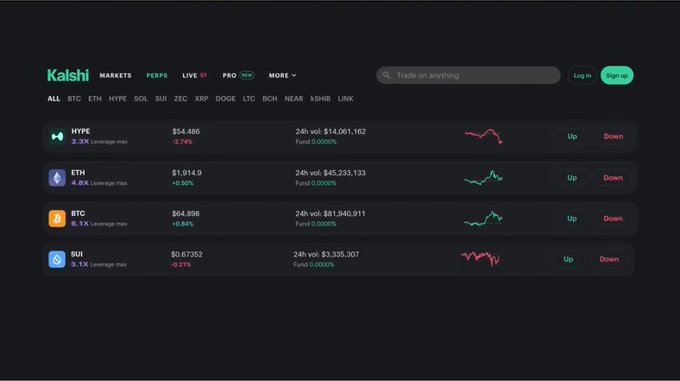Click the $54.486 HYPE price
The height and width of the screenshot is (381, 680).
(x=186, y=131)
